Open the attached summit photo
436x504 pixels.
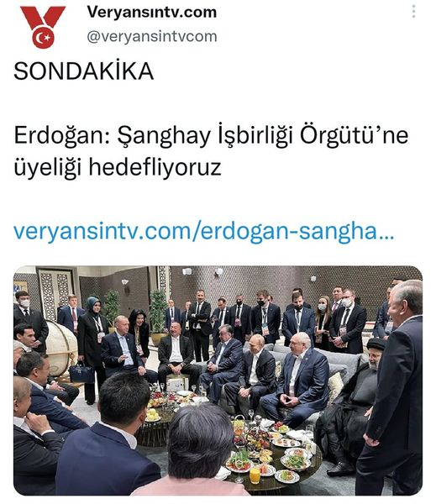218,381
